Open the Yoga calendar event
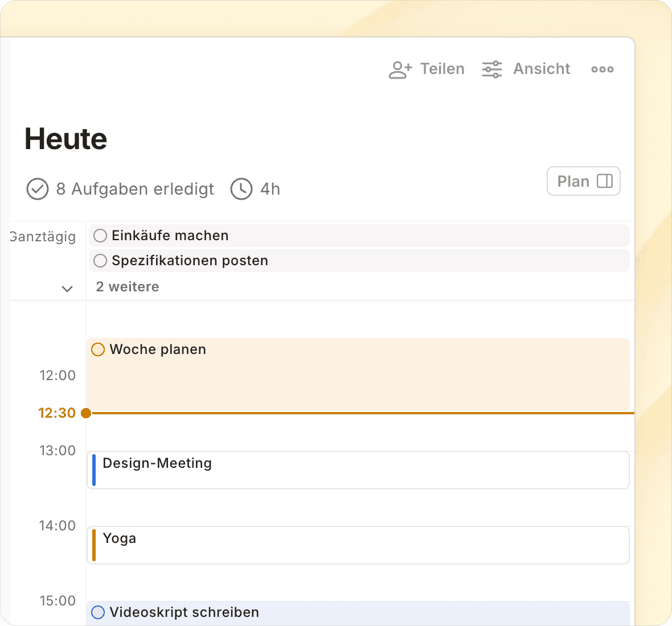672x626 pixels. 359,545
